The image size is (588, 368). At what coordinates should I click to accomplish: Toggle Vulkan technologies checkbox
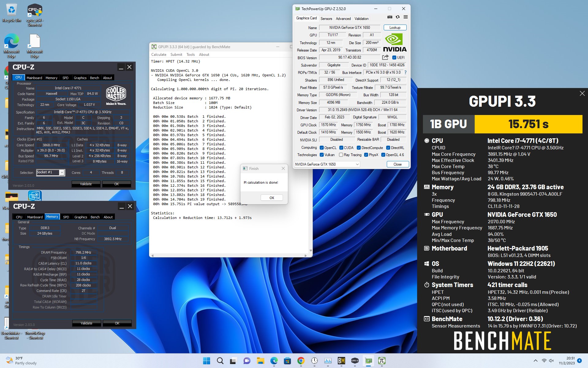click(322, 155)
